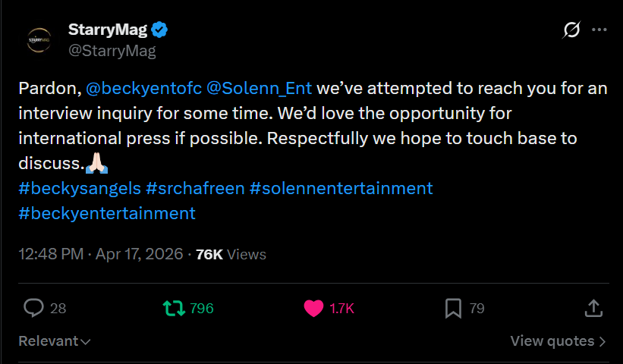The image size is (623, 364).
Task: Expand the Relevant sort dropdown
Action: click(x=55, y=341)
